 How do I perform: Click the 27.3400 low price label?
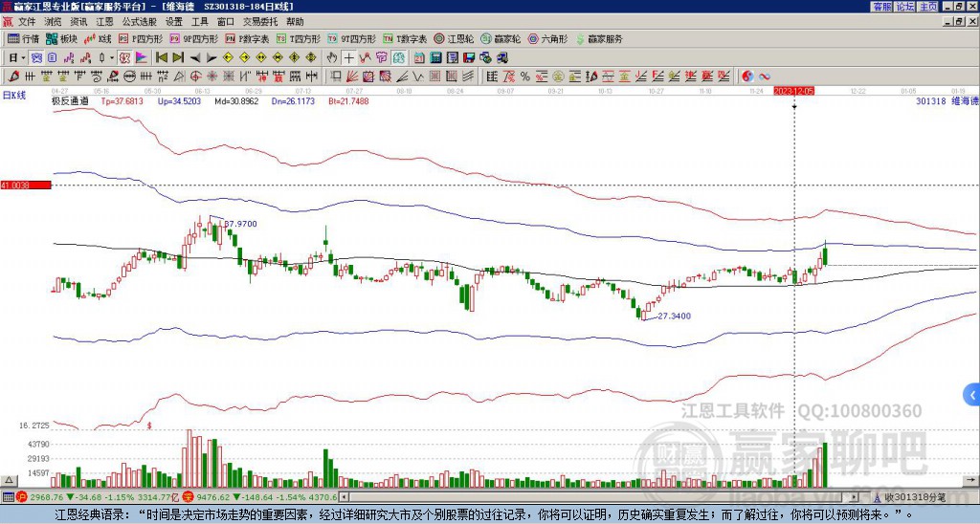click(x=675, y=316)
